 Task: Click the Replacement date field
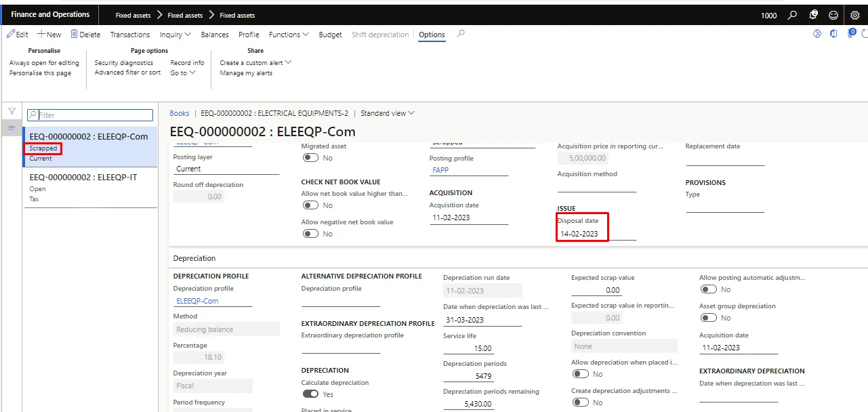tap(725, 159)
